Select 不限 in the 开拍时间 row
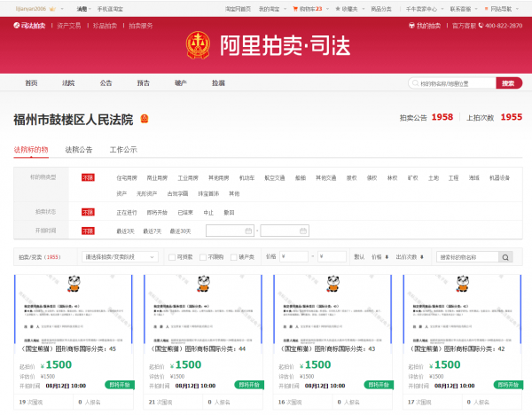 pyautogui.click(x=88, y=231)
